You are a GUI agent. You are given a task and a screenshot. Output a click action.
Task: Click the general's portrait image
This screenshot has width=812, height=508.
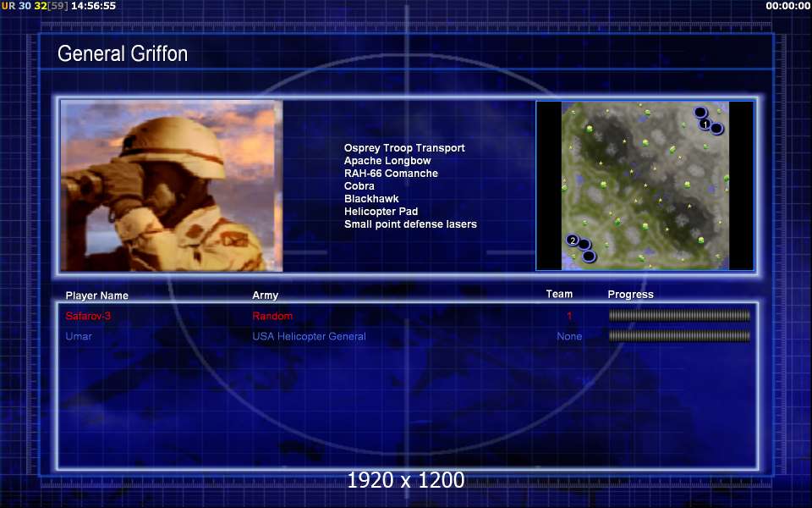[172, 185]
